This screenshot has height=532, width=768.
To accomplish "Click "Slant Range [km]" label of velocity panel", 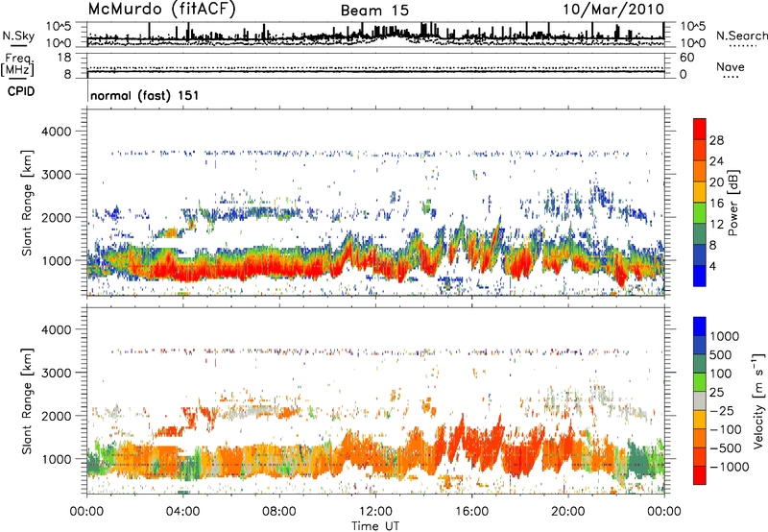I will [x=27, y=401].
